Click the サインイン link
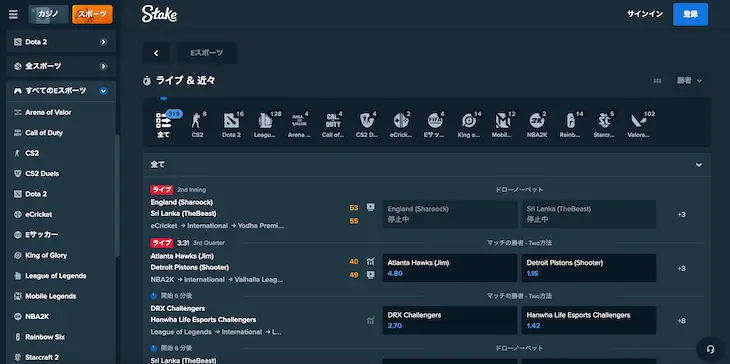The width and height of the screenshot is (730, 364). click(645, 14)
